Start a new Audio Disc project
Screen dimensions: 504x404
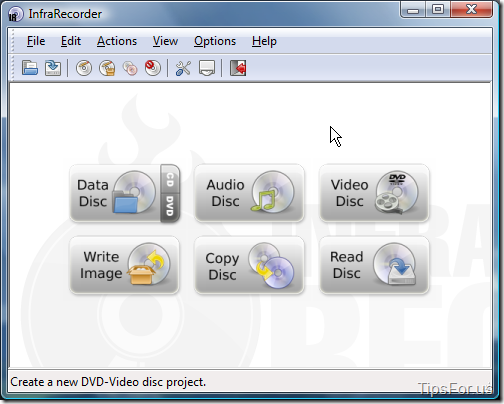click(x=249, y=193)
